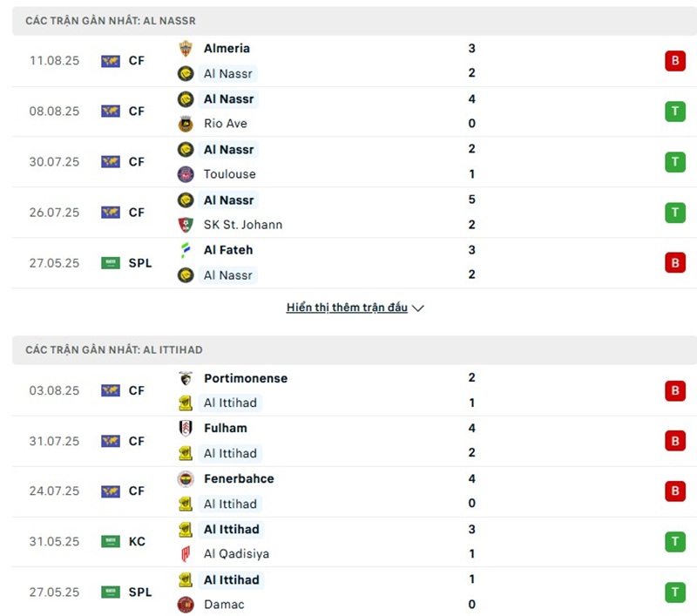
Task: Click the red B result badge for Fulham match
Action: coord(674,441)
